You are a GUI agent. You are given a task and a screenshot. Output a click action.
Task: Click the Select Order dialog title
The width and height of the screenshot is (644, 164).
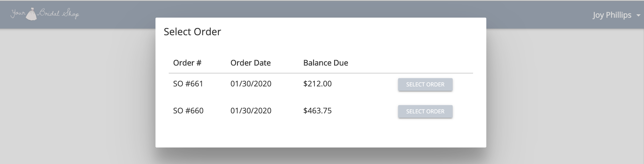[x=192, y=32]
